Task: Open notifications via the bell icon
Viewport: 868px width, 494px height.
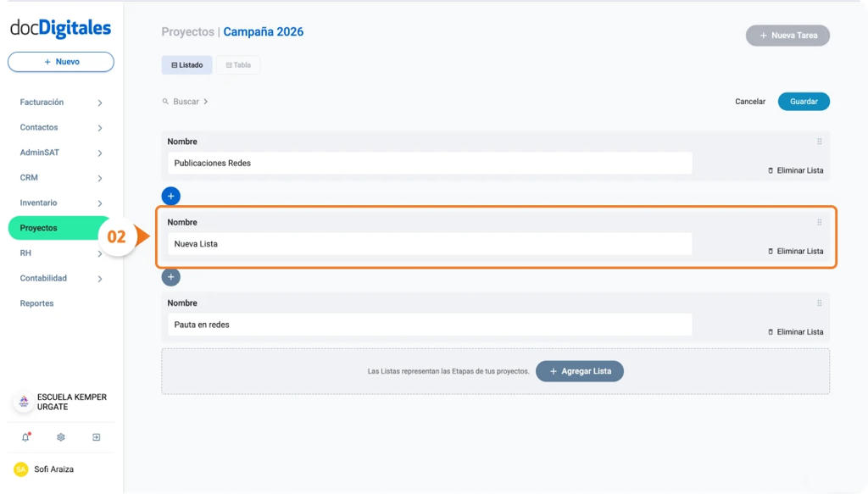Action: pos(26,436)
